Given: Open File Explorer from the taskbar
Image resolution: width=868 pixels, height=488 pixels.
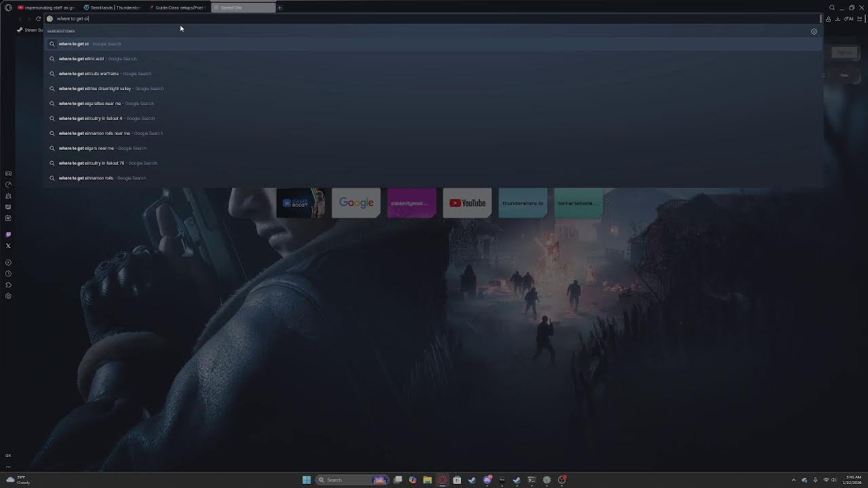Looking at the screenshot, I should tap(427, 480).
